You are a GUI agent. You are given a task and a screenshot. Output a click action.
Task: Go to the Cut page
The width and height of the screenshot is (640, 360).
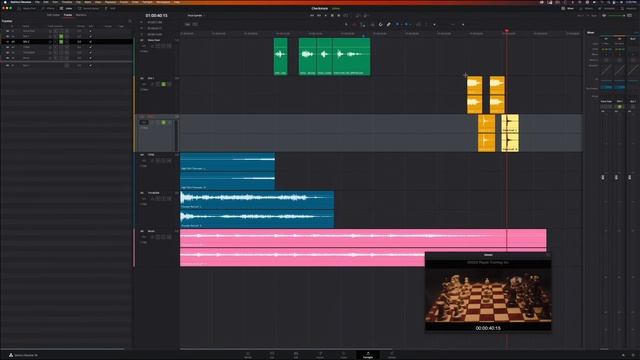pos(272,355)
